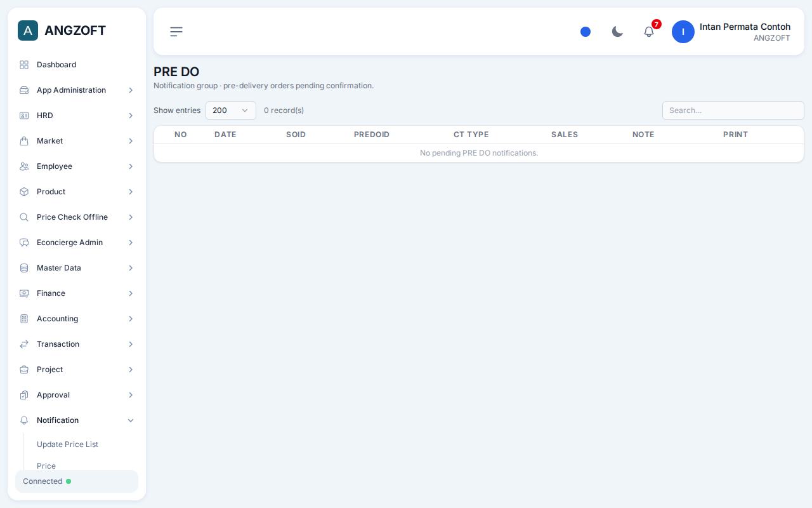Click the Project briefcase icon
Viewport: 812px width, 508px height.
(x=24, y=370)
